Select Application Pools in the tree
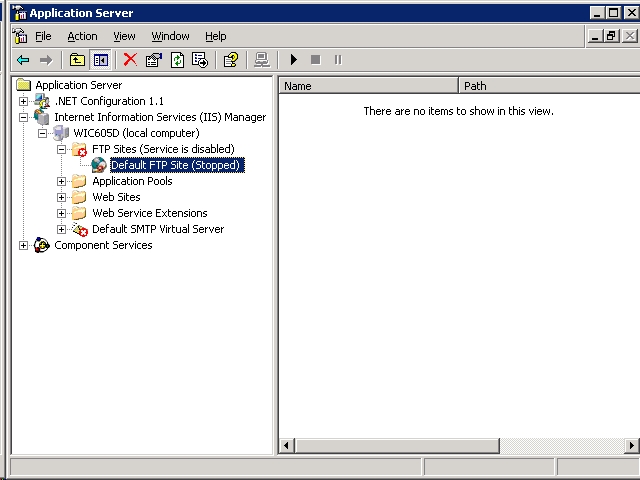 coord(132,181)
